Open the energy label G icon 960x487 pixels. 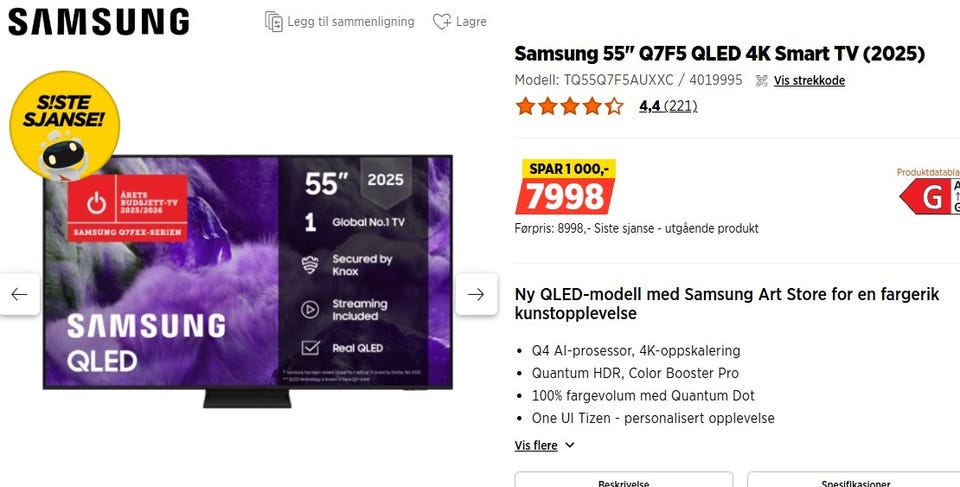(x=929, y=197)
